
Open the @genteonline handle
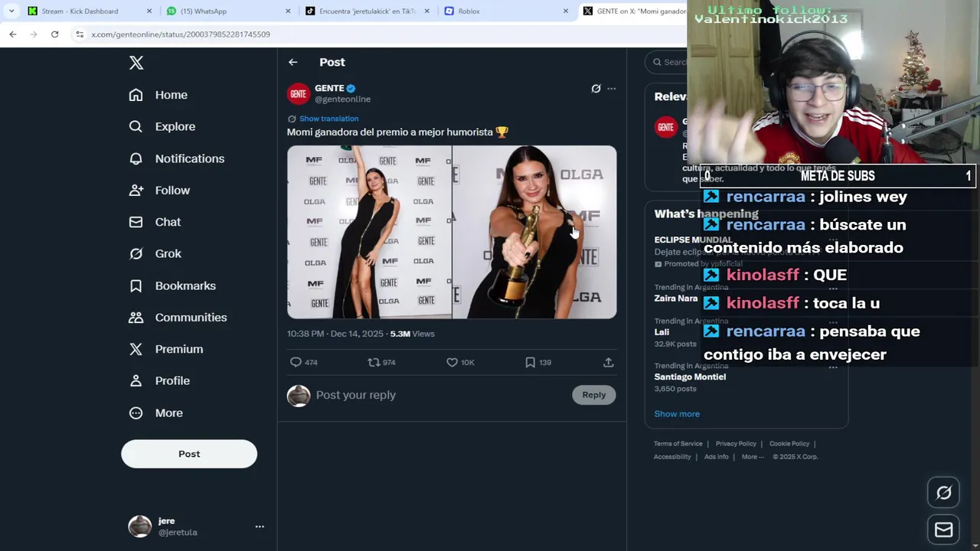point(342,99)
